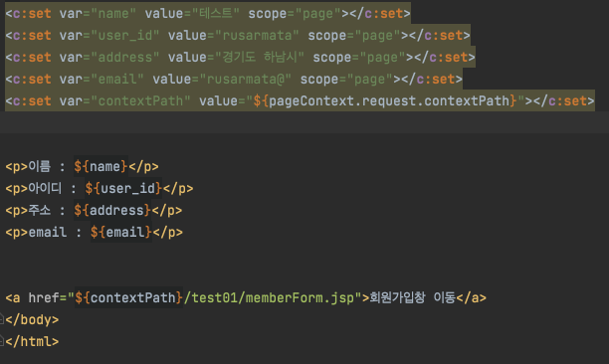Click the /test01/memberForm.jsp path in the href
This screenshot has width=609, height=364.
(269, 297)
